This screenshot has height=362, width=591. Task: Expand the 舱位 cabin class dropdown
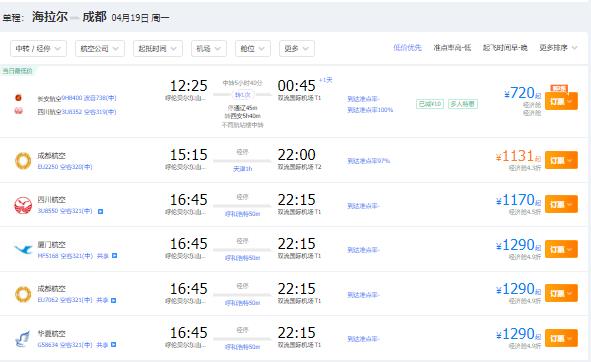[x=253, y=49]
